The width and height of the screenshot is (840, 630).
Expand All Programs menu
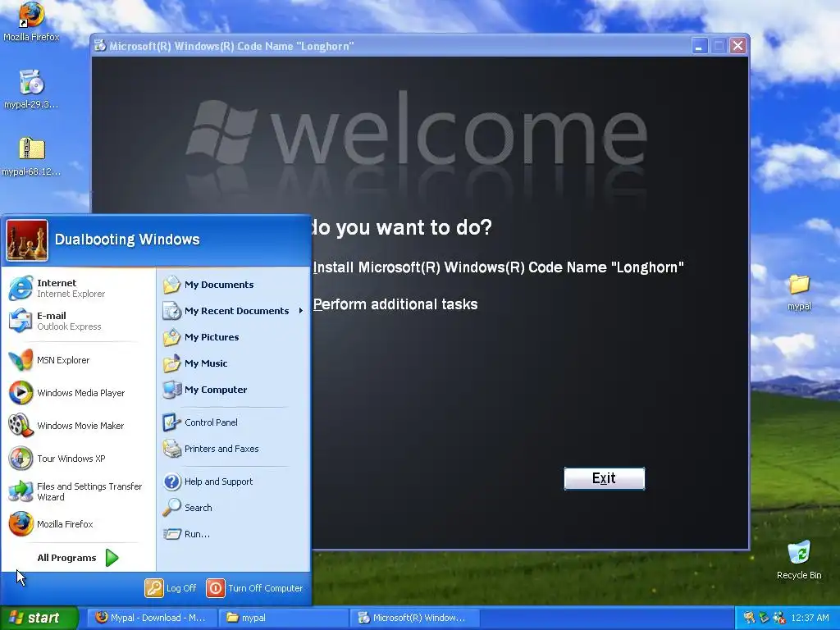pos(78,558)
